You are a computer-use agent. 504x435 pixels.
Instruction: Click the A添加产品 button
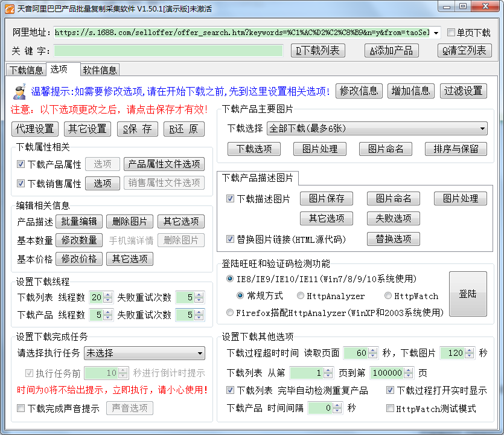point(392,51)
